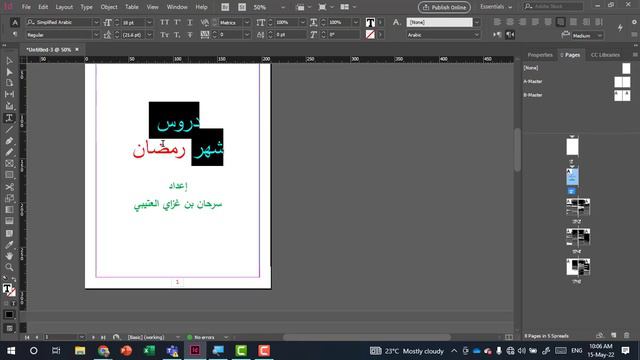Select the Free Transform tool
This screenshot has height=360, width=640.
[x=9, y=198]
